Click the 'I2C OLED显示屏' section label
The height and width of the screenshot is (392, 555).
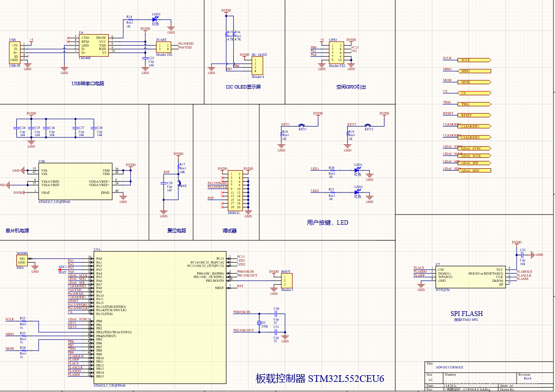(243, 87)
